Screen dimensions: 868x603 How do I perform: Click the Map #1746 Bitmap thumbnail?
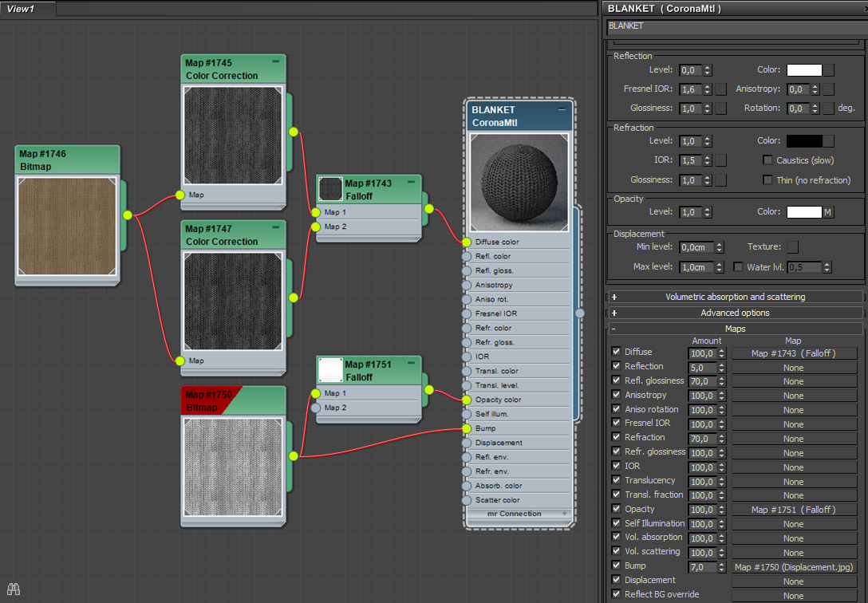click(68, 227)
